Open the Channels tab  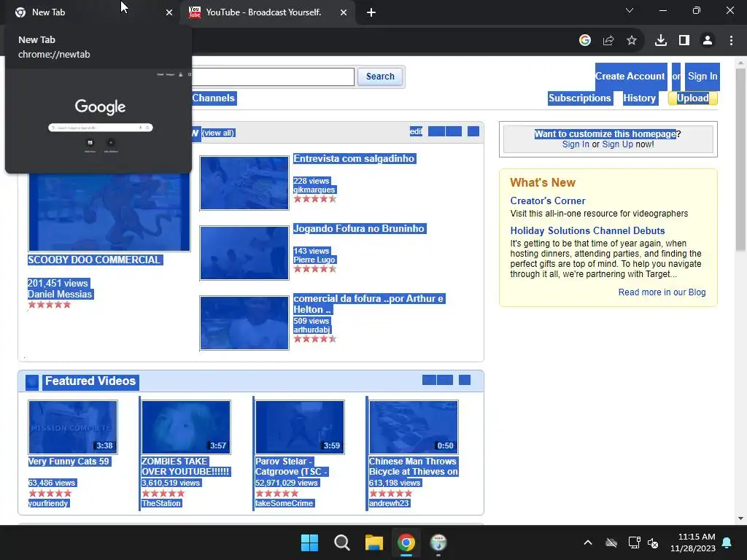214,98
